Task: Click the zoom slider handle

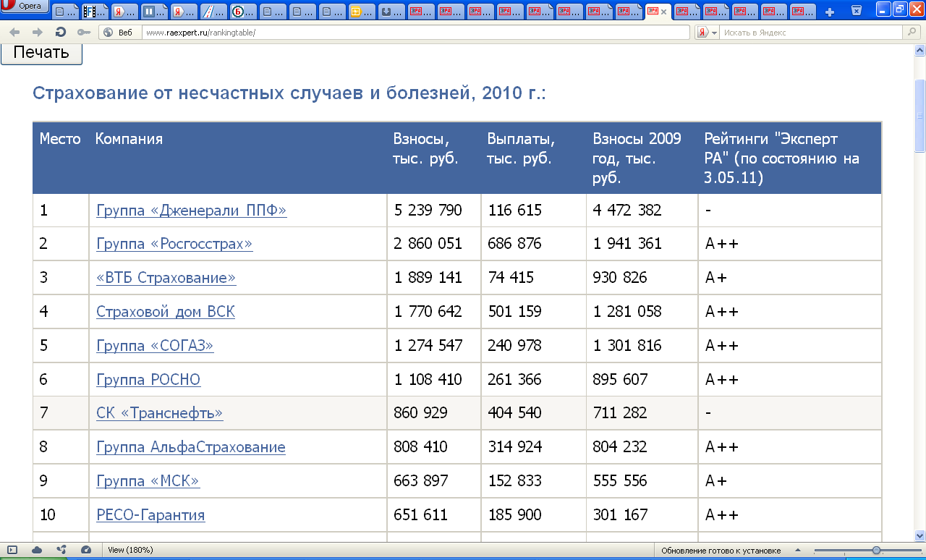Action: click(876, 551)
